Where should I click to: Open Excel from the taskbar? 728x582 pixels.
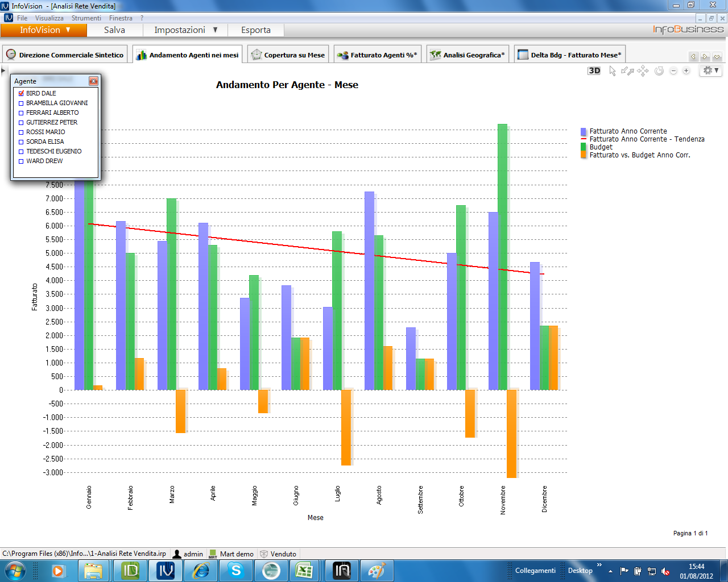point(304,571)
